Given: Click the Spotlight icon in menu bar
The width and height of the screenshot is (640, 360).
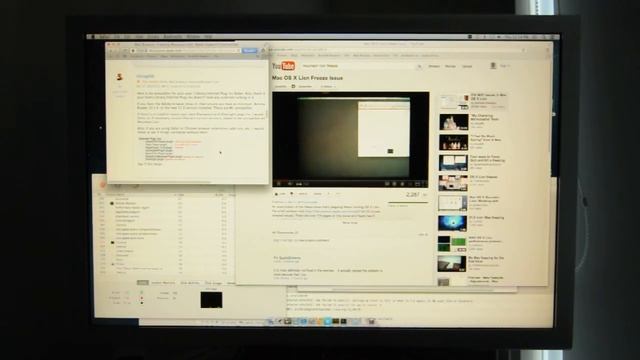Looking at the screenshot, I should point(545,37).
